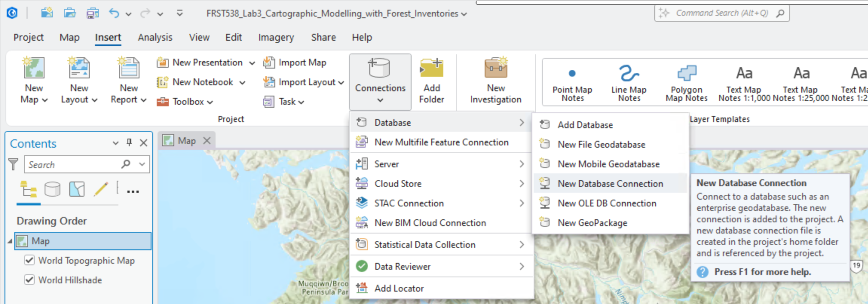Choose New File Geodatabase option
868x304 pixels.
coord(601,144)
